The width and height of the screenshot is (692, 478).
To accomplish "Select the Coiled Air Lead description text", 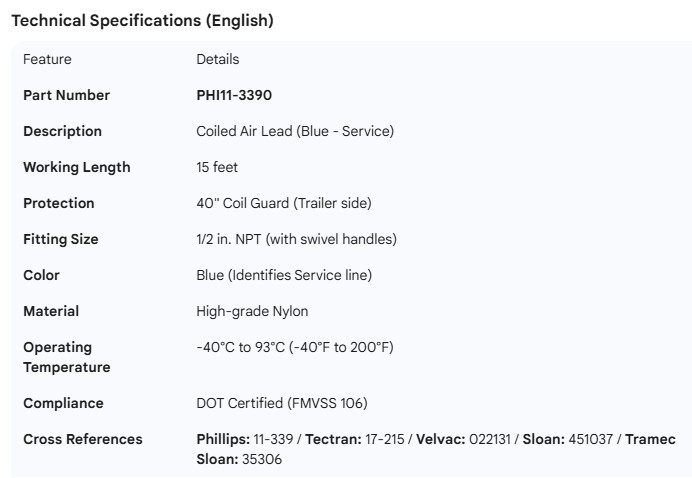I will pyautogui.click(x=295, y=131).
